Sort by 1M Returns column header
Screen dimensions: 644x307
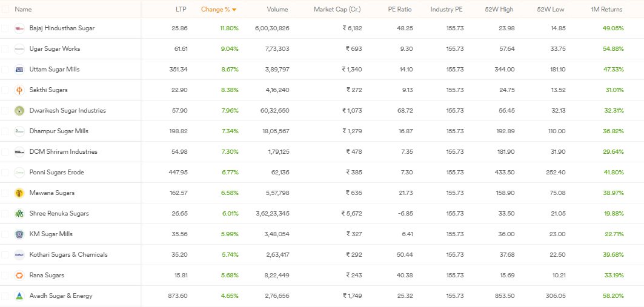coord(606,9)
